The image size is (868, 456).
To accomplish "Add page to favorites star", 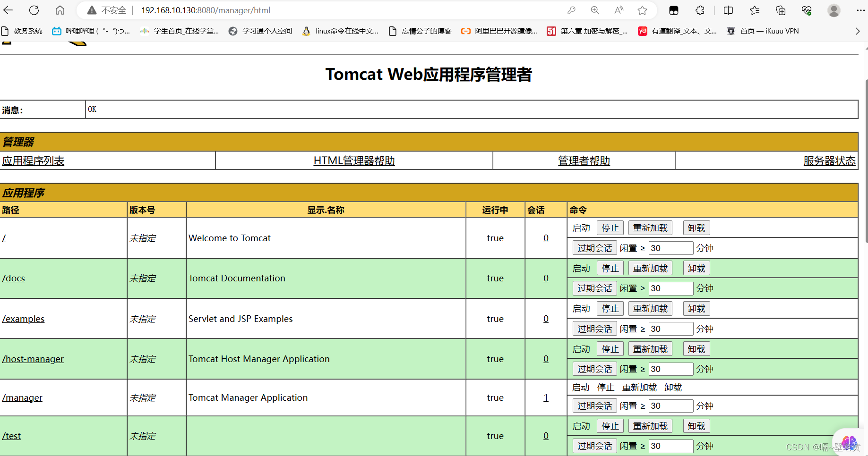I will click(x=642, y=10).
